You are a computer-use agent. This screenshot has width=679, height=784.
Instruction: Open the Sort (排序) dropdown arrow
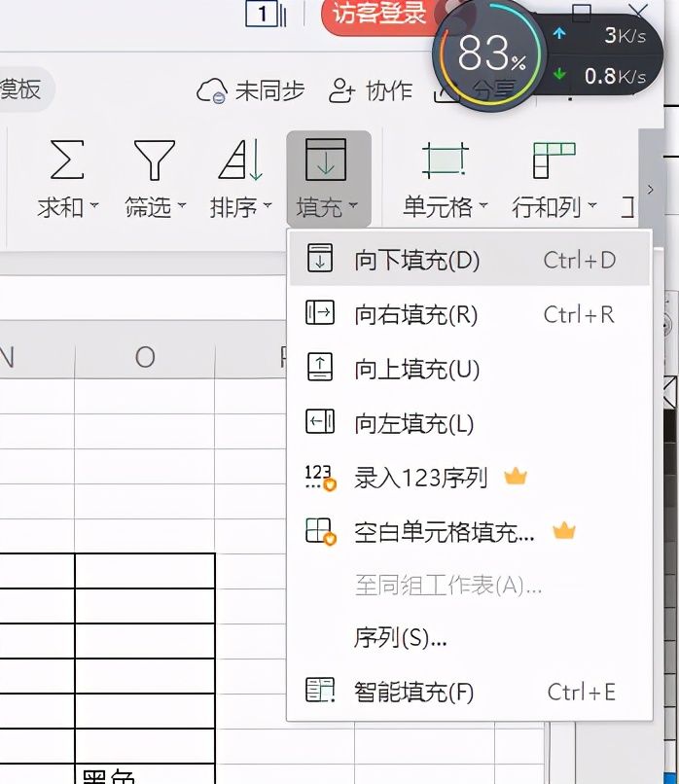coord(267,205)
